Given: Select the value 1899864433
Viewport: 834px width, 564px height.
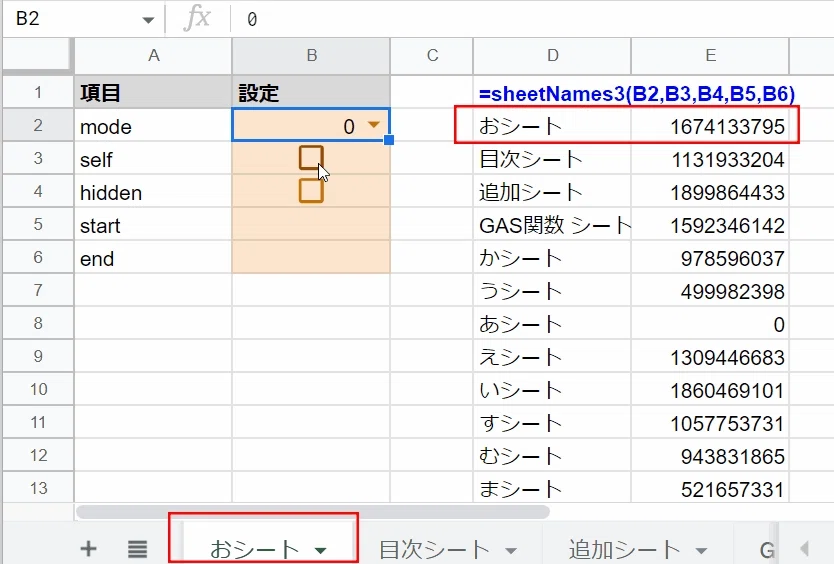Looking at the screenshot, I should [710, 192].
